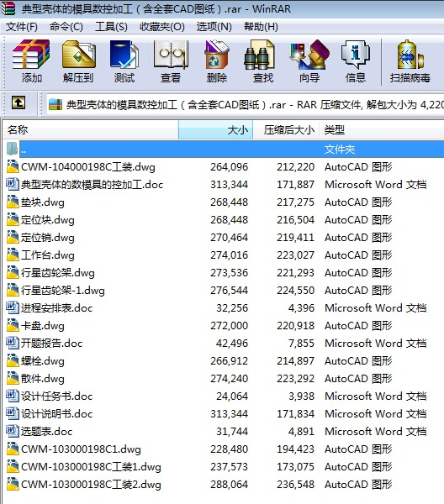Screen dimensions: 444x504
Task: Click packed size value 171,887
Action: 295,185
